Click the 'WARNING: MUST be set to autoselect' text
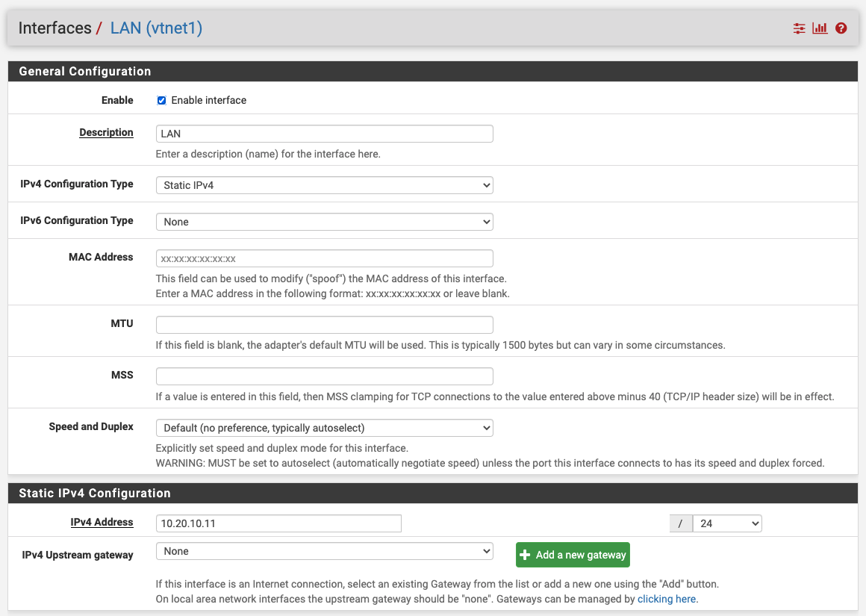 coord(490,463)
